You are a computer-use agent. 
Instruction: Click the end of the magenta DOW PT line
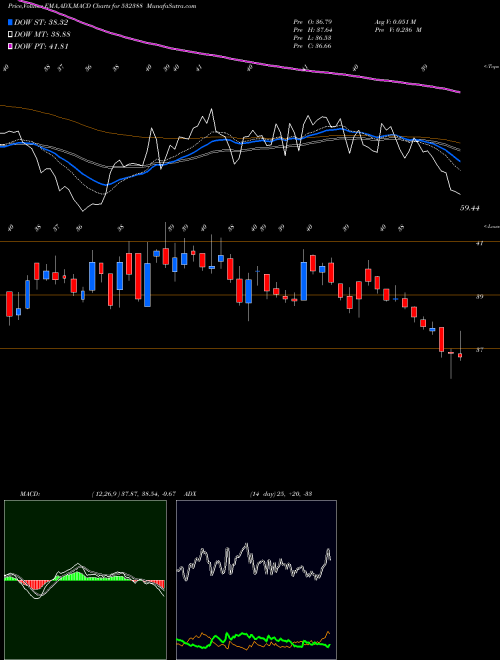click(x=460, y=91)
